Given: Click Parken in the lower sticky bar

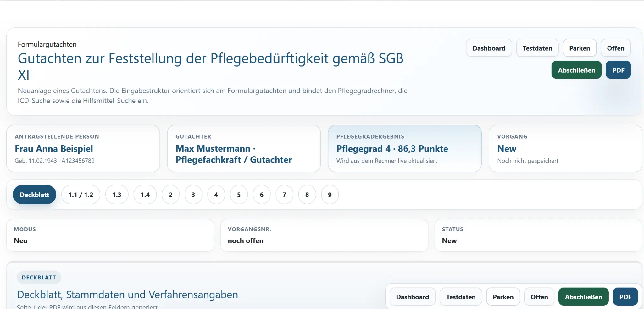Looking at the screenshot, I should click(503, 297).
